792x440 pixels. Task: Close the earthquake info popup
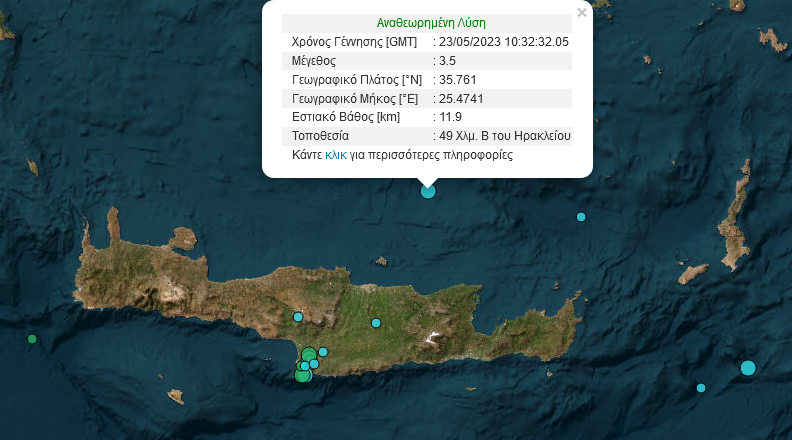tap(582, 13)
